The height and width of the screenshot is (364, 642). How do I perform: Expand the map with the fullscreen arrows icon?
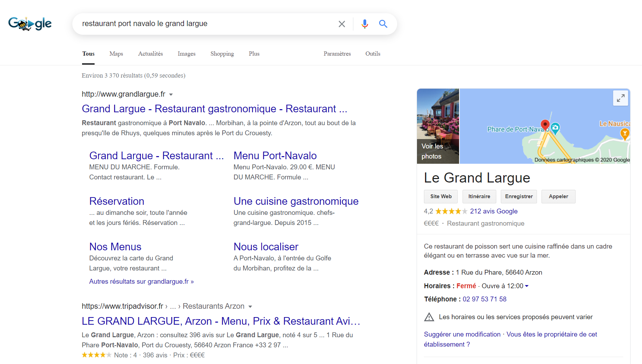621,98
